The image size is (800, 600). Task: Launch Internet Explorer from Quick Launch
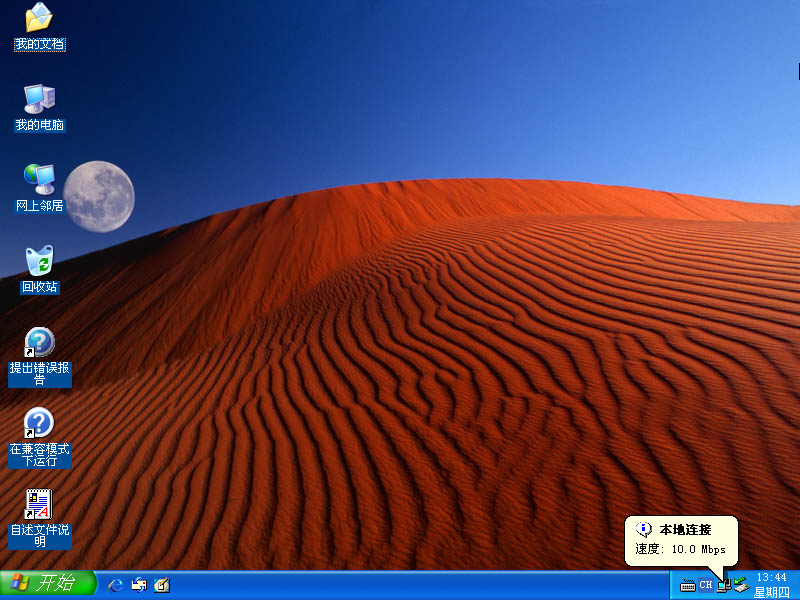coord(116,585)
